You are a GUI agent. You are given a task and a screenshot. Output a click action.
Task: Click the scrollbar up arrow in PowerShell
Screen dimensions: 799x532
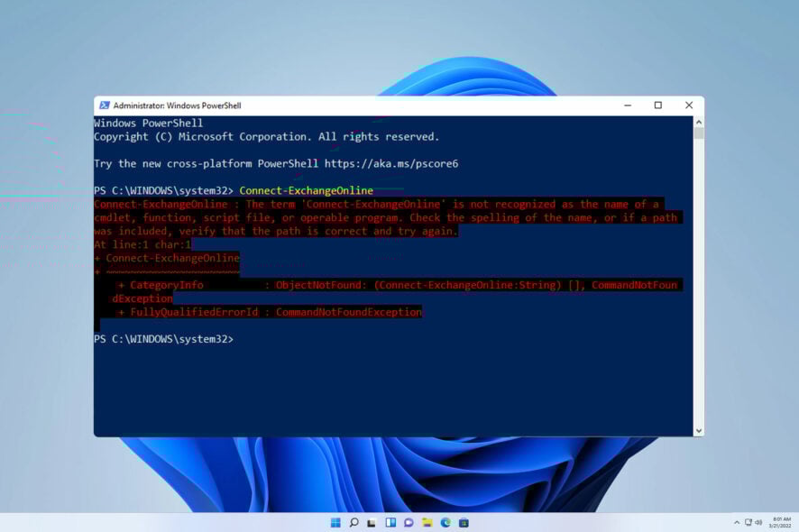tap(699, 122)
